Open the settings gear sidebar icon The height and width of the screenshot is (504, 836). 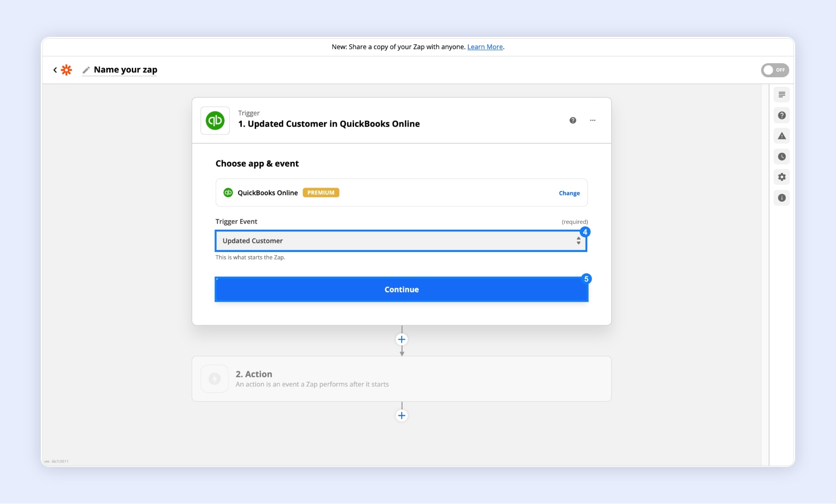click(x=781, y=177)
